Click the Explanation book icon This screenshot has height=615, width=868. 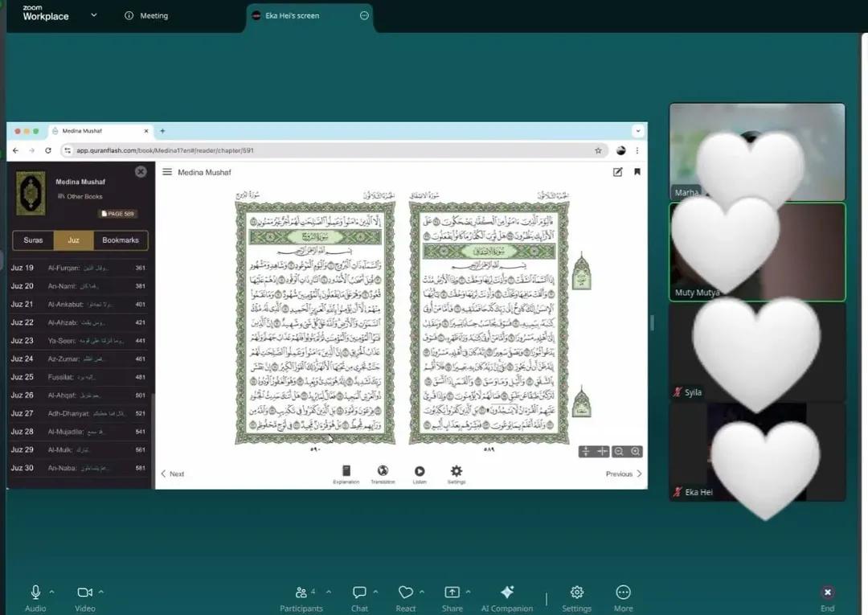tap(346, 472)
